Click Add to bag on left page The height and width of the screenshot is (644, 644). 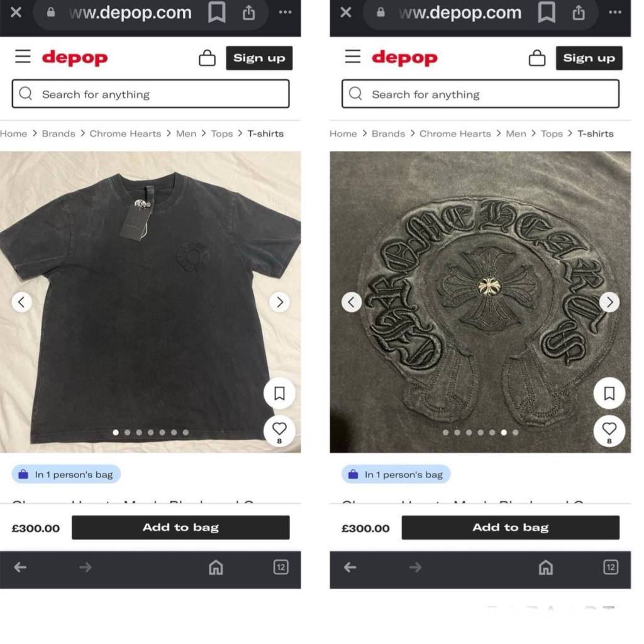click(x=180, y=528)
